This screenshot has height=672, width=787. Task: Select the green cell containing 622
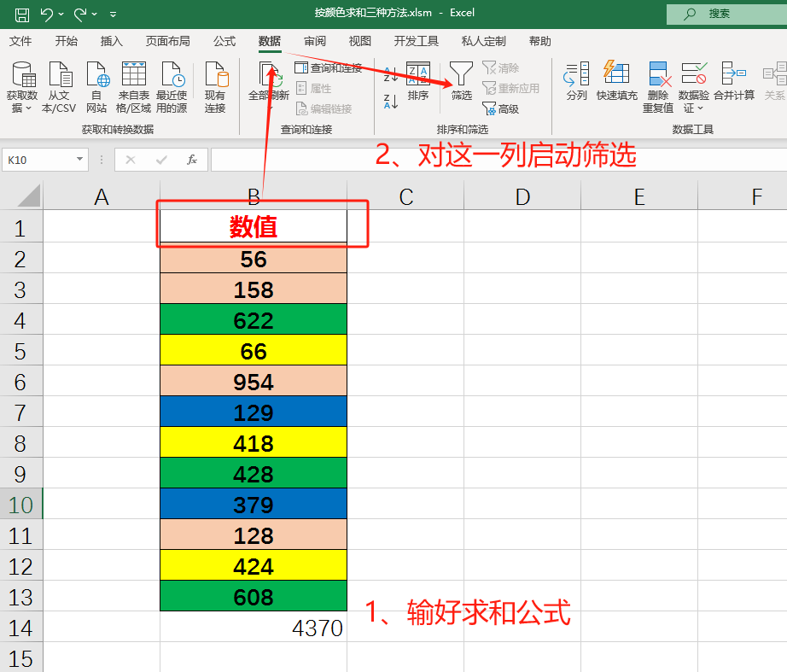[x=254, y=319]
